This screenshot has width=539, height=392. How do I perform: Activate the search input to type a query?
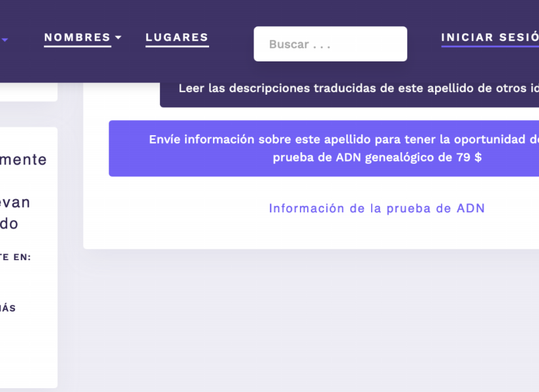[x=330, y=44]
